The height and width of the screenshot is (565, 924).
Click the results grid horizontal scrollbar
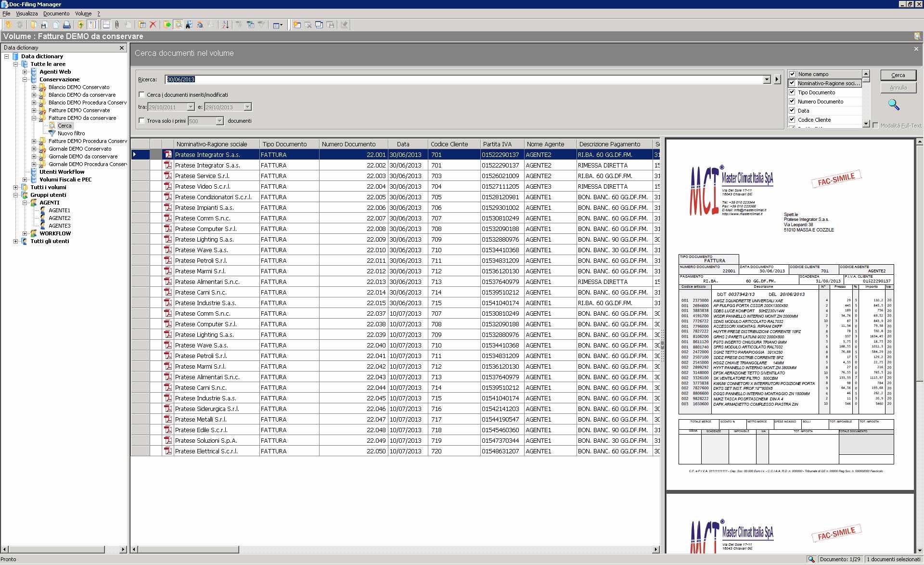(395, 549)
